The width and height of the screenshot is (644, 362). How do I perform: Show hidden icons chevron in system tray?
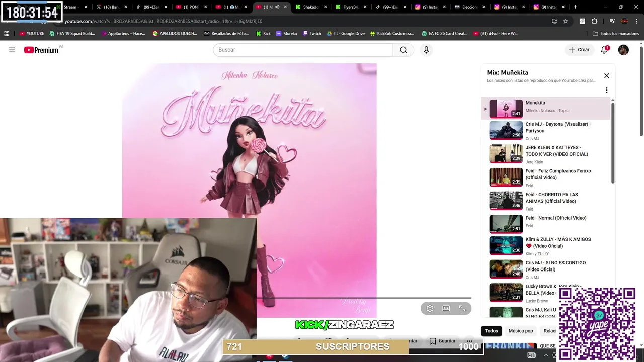(x=546, y=355)
